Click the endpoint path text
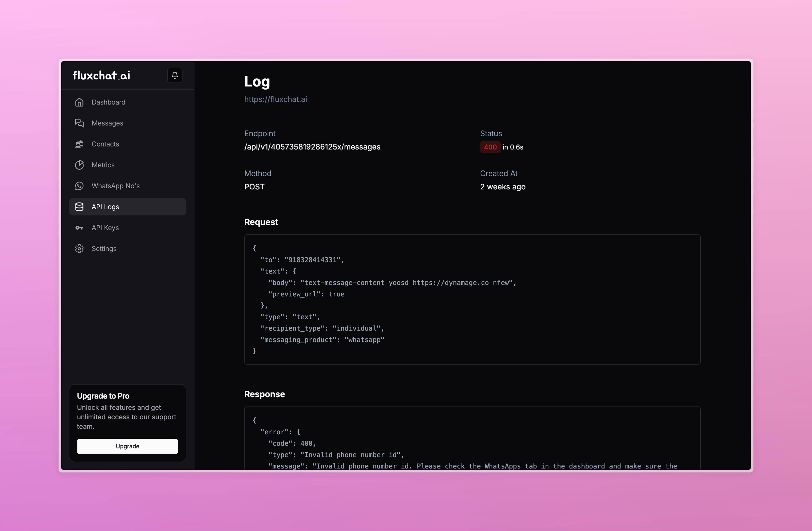 point(312,147)
